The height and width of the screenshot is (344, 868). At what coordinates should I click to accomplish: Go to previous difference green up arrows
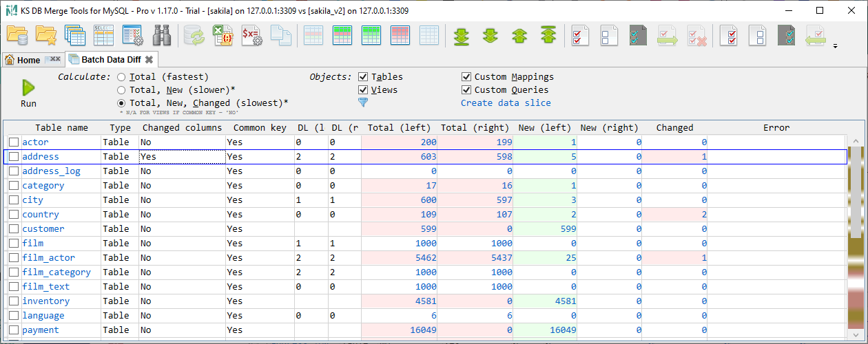click(519, 35)
